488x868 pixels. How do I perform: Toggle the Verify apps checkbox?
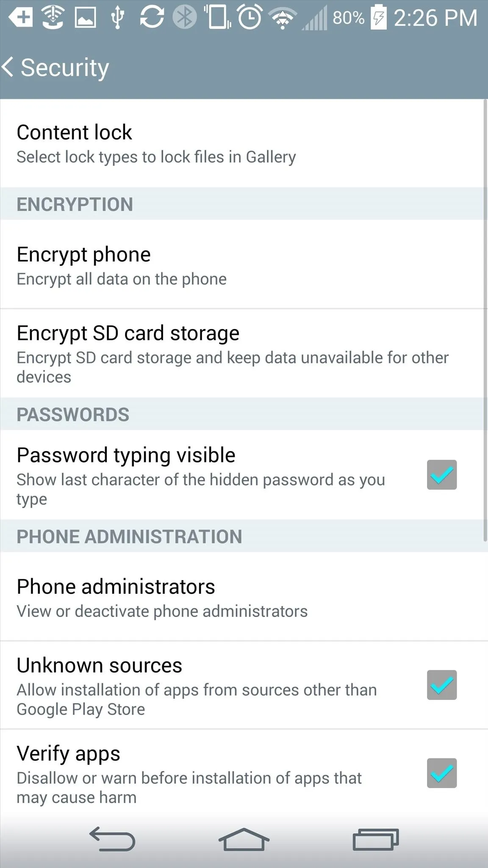click(x=442, y=773)
